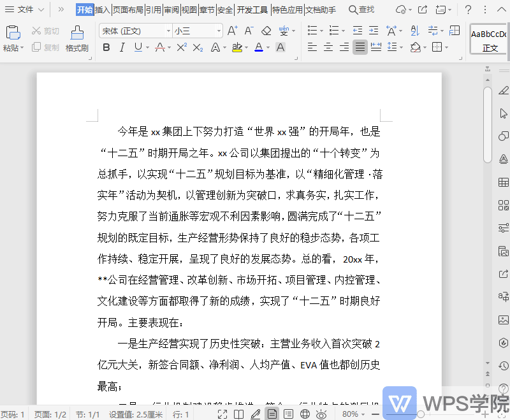Enable eye protection mode icon

(x=321, y=414)
